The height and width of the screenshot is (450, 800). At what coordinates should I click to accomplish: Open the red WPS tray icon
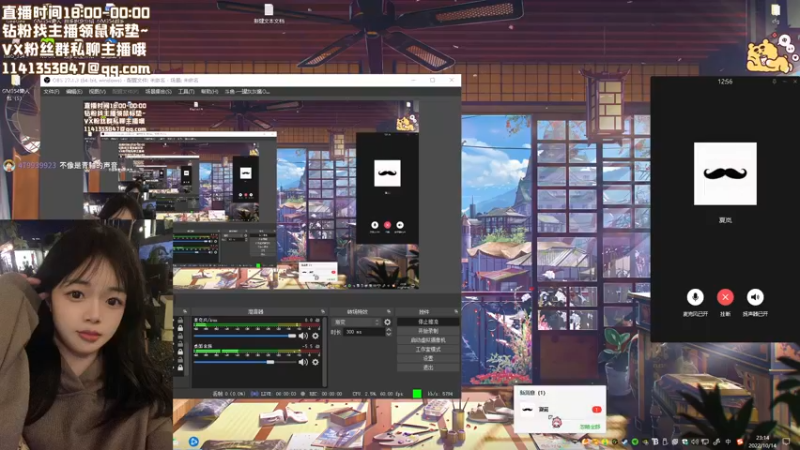[740, 442]
